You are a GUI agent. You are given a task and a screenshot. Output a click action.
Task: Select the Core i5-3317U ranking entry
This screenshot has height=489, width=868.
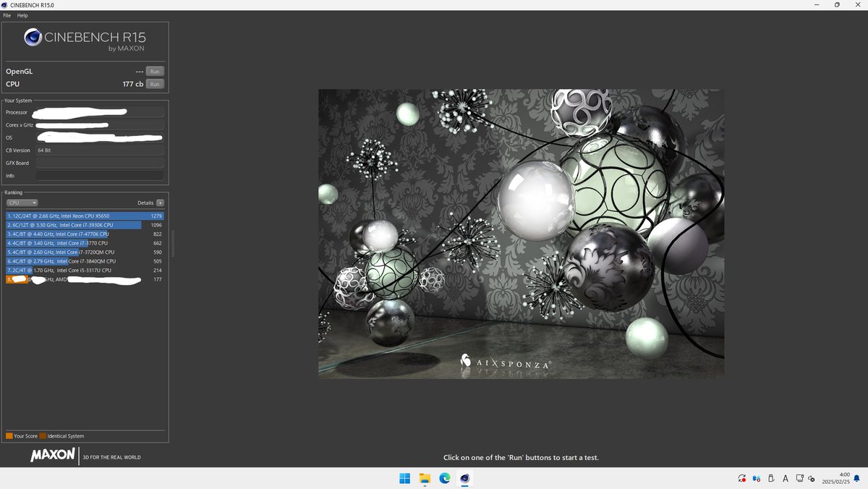(85, 271)
